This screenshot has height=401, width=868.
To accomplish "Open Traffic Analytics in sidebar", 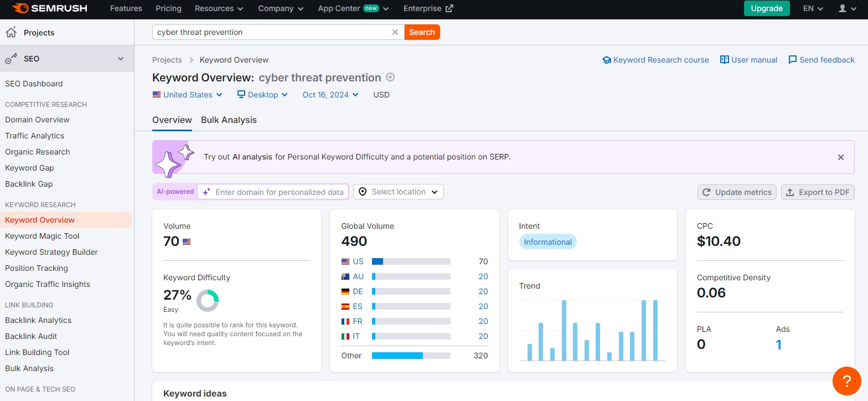I will coord(34,136).
